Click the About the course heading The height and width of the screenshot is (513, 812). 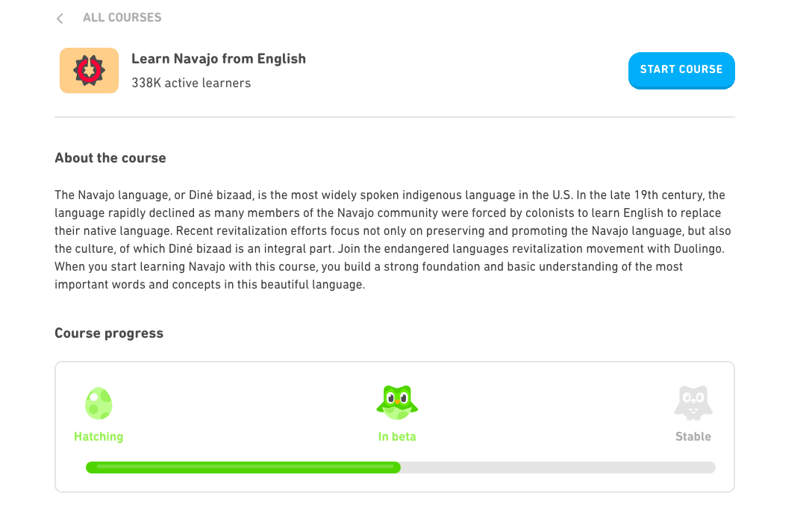pyautogui.click(x=110, y=158)
